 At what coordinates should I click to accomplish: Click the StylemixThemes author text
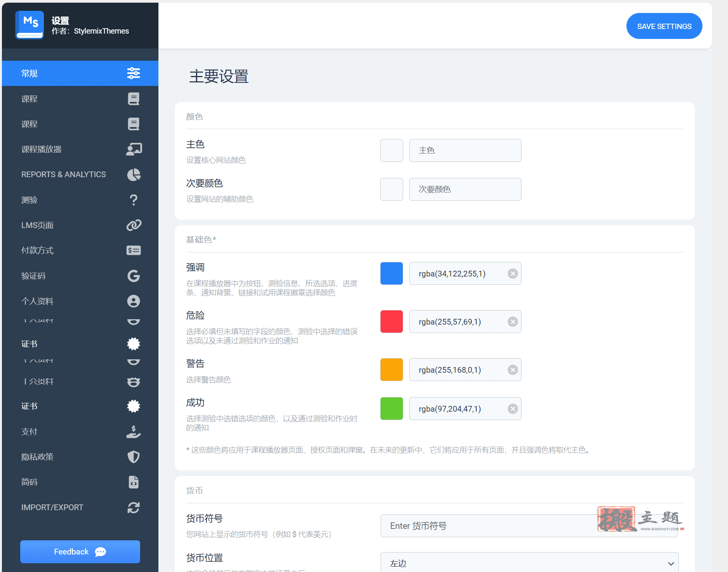click(x=101, y=31)
